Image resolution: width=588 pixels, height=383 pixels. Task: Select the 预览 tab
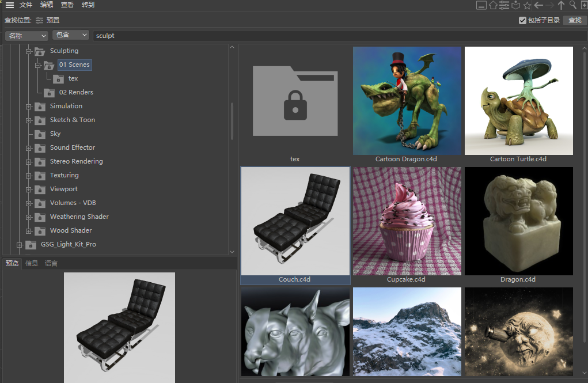[x=12, y=263]
